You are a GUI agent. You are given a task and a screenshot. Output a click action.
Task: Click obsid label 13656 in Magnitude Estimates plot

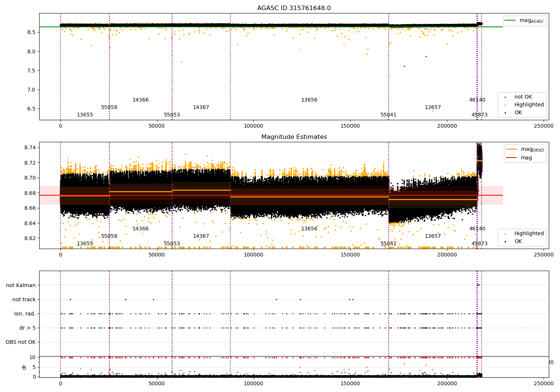pos(309,229)
